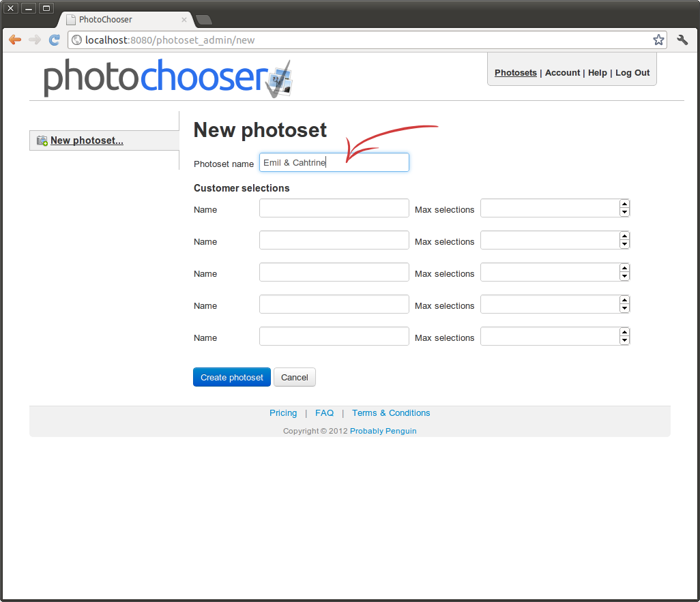Open the browser wrench settings menu
This screenshot has height=602, width=700.
pyautogui.click(x=682, y=40)
